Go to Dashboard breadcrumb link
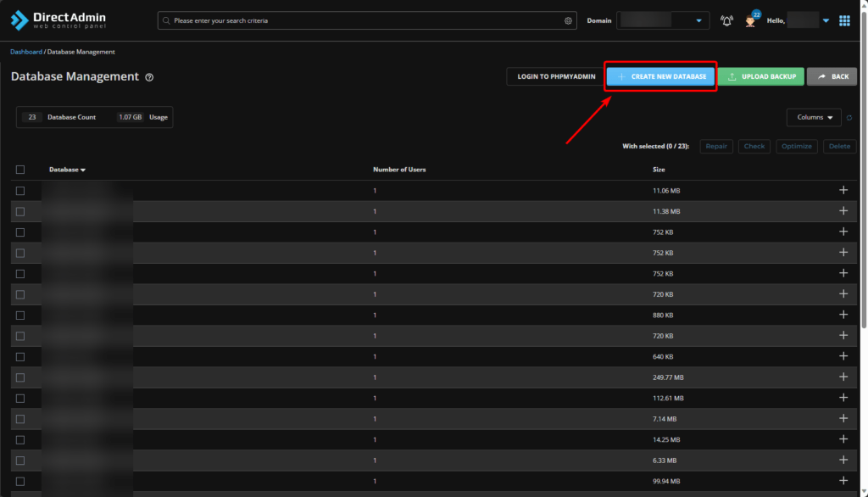The height and width of the screenshot is (497, 868). 25,52
